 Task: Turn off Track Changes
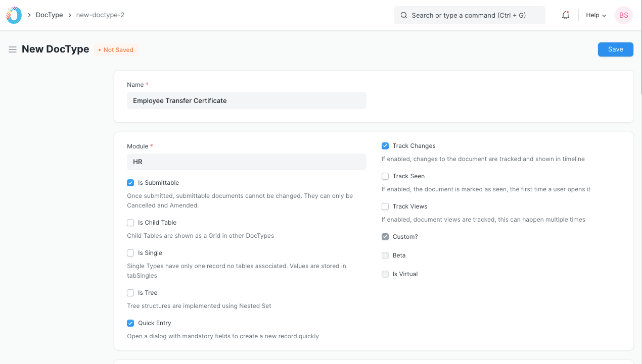coord(385,146)
